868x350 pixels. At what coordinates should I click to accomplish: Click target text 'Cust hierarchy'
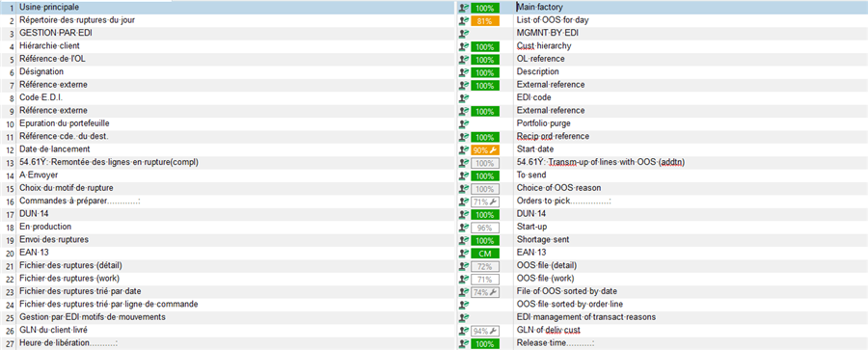click(x=544, y=46)
